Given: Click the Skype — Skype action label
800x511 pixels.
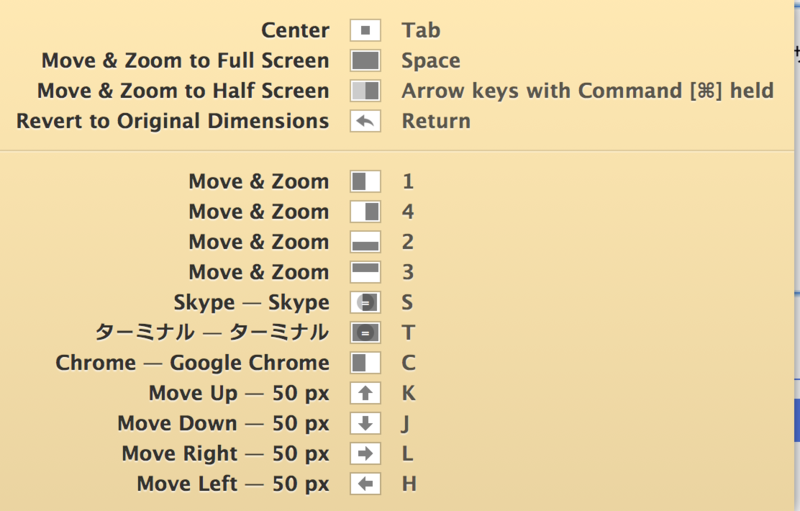Looking at the screenshot, I should 252,302.
